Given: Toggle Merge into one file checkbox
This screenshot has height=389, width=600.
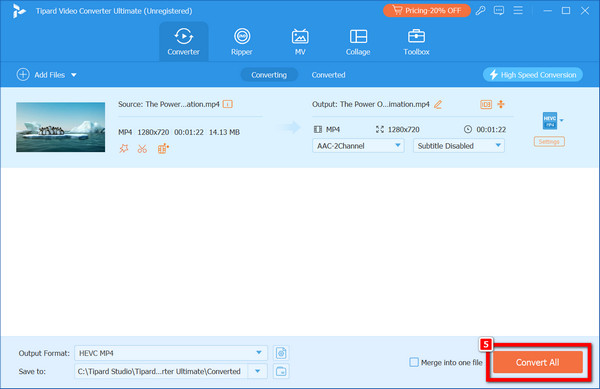Looking at the screenshot, I should [x=414, y=362].
